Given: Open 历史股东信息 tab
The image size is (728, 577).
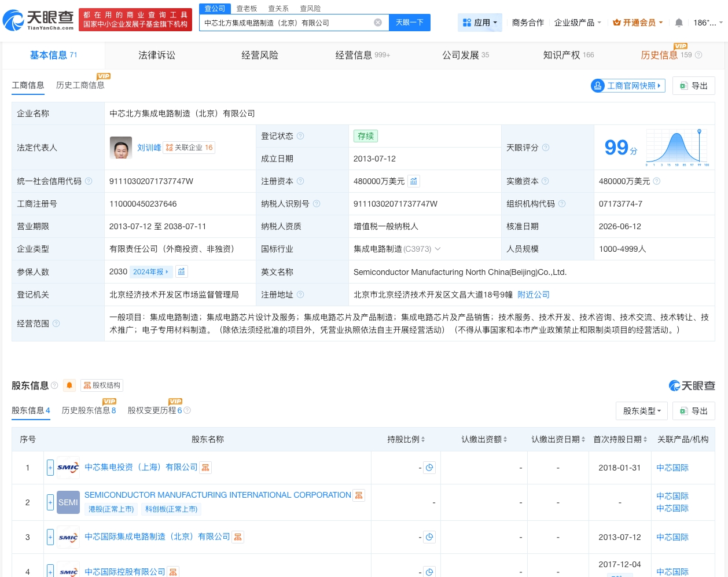Looking at the screenshot, I should point(89,410).
